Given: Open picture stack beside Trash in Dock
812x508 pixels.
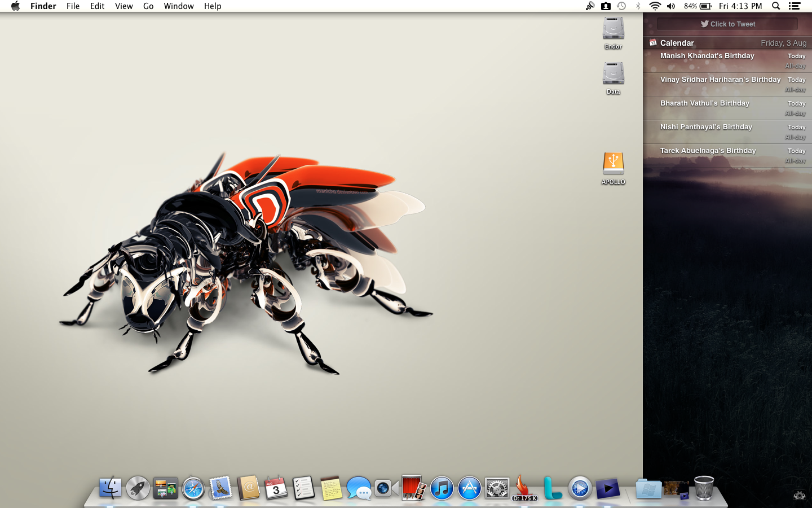Looking at the screenshot, I should (x=676, y=489).
